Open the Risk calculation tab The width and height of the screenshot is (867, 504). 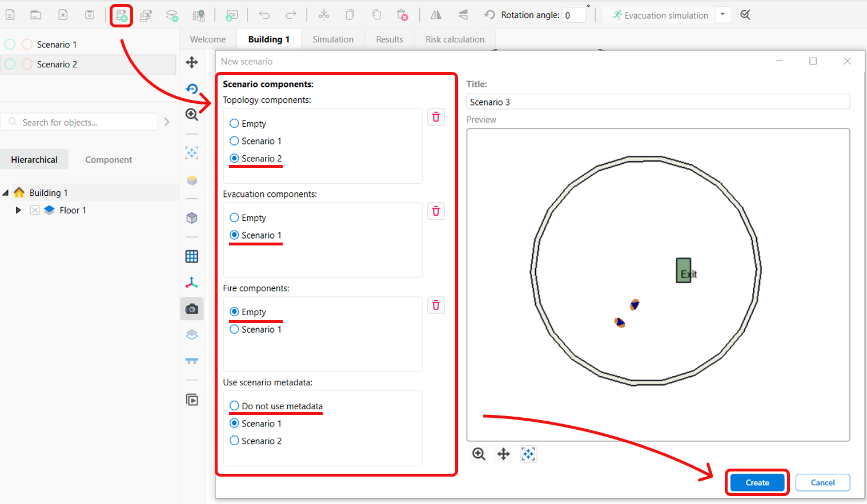click(455, 39)
